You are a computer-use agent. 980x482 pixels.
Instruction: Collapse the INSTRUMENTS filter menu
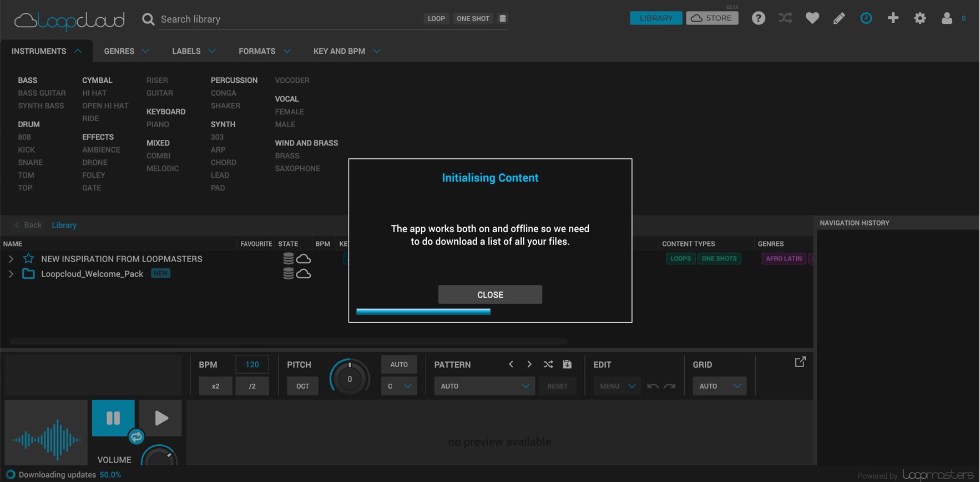click(46, 51)
